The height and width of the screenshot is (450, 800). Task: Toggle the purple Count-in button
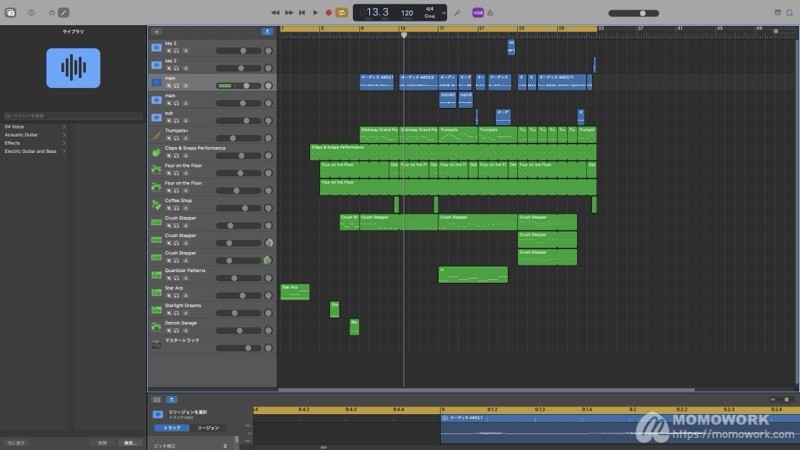click(x=478, y=13)
